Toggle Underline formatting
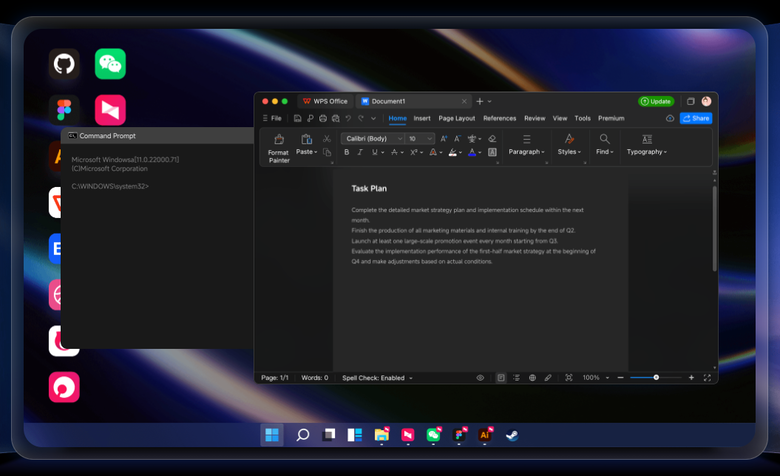Screen dimensions: 780x476 click(x=375, y=152)
